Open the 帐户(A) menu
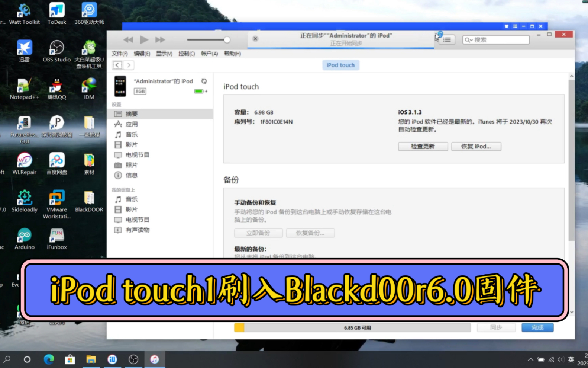The height and width of the screenshot is (368, 588). pyautogui.click(x=209, y=54)
